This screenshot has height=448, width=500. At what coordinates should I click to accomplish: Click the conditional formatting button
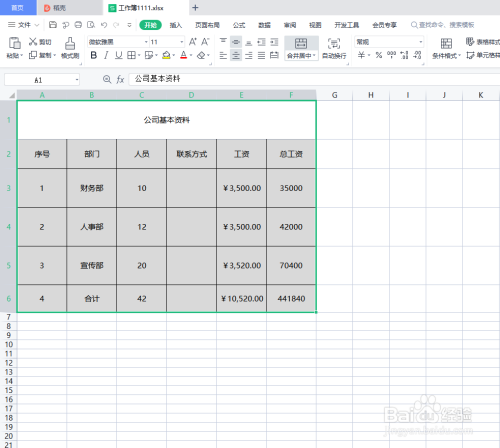pos(446,49)
